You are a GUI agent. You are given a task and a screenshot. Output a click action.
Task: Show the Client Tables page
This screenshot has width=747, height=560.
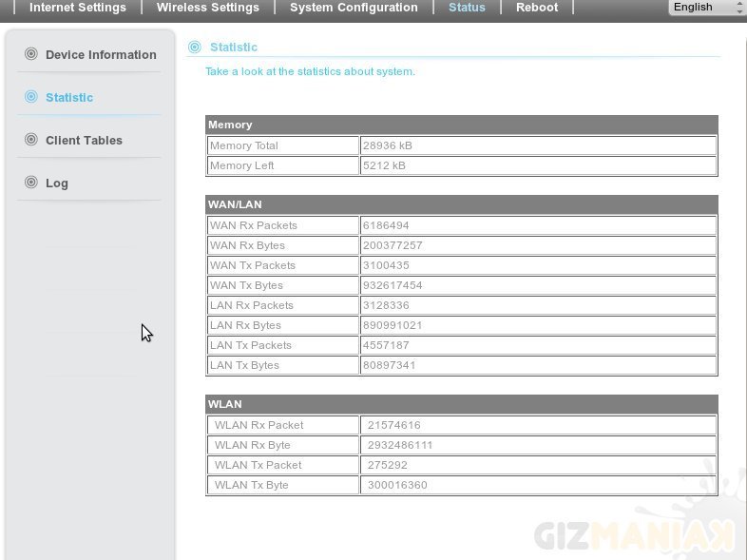pyautogui.click(x=84, y=141)
